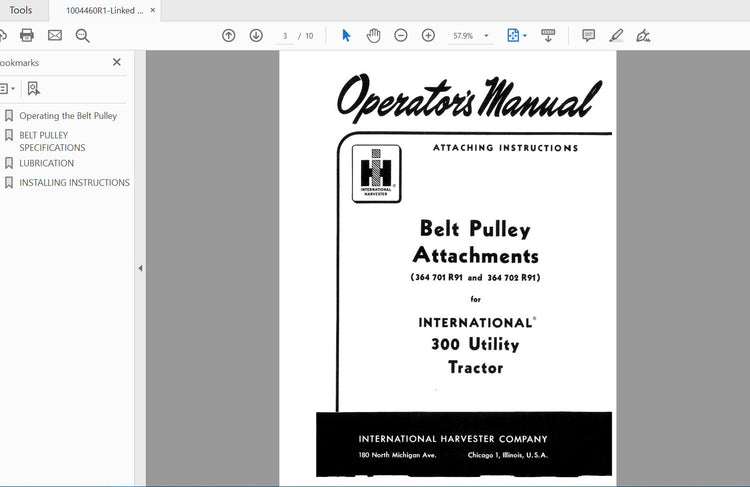Viewport: 750px width, 487px height.
Task: Click the bookmark icon beside INSTALLING INSTRUCTIONS
Action: 9,183
